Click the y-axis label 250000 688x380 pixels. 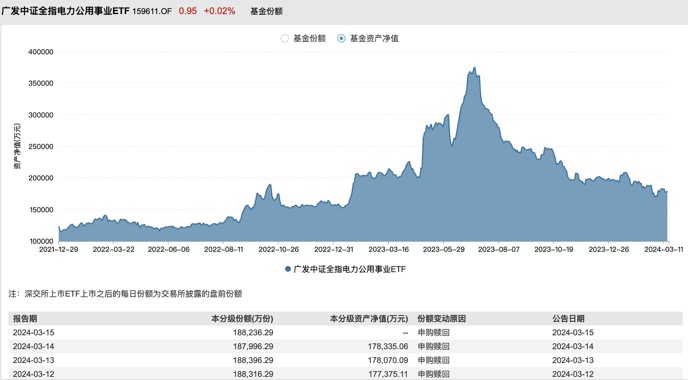coord(41,147)
